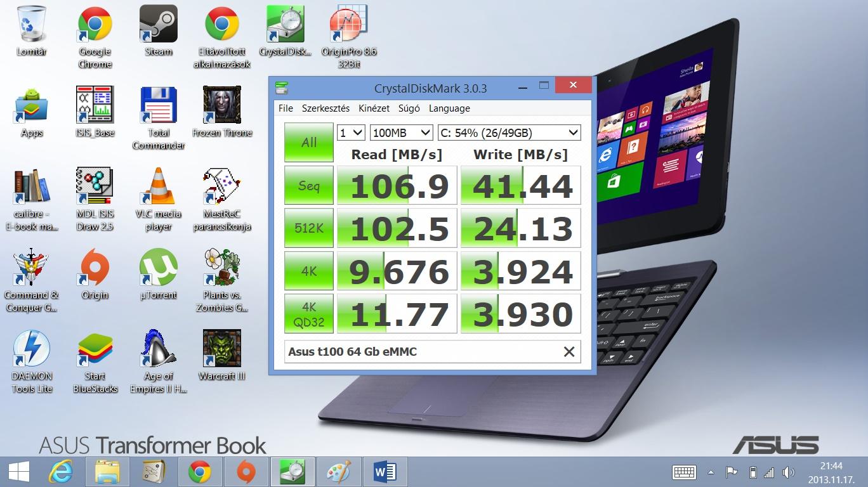The image size is (868, 487).
Task: Switch to the Paint taskbar icon
Action: coord(338,472)
